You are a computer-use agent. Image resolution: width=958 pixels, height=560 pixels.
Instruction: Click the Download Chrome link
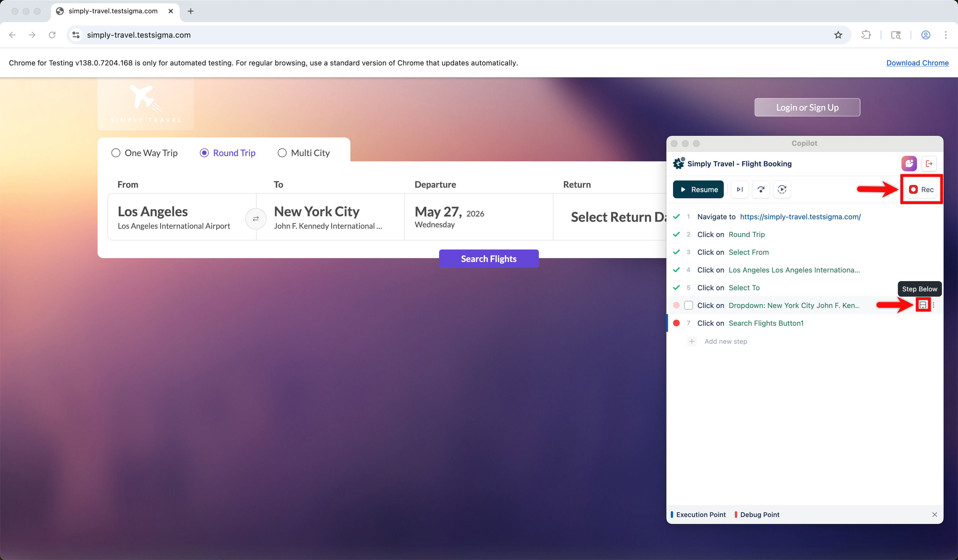coord(917,63)
